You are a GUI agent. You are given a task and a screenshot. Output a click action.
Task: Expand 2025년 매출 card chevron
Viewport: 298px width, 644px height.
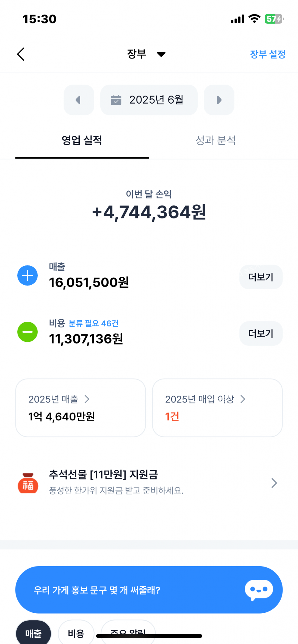click(x=87, y=399)
